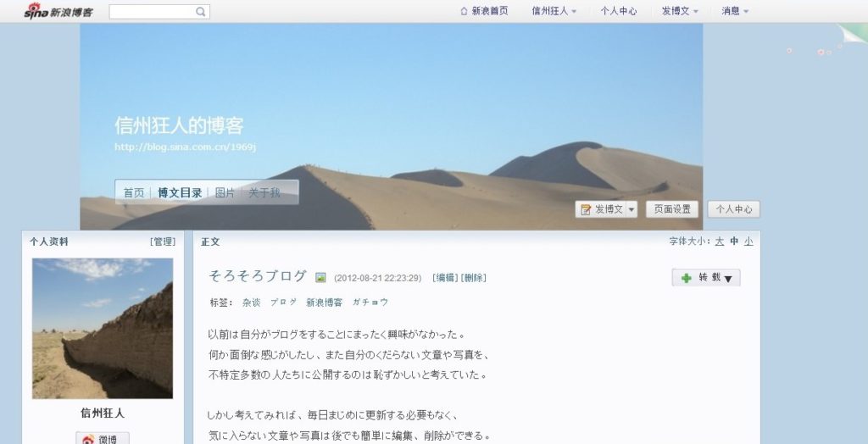Click the 发博文 pencil icon button
868x444 pixels.
(586, 209)
